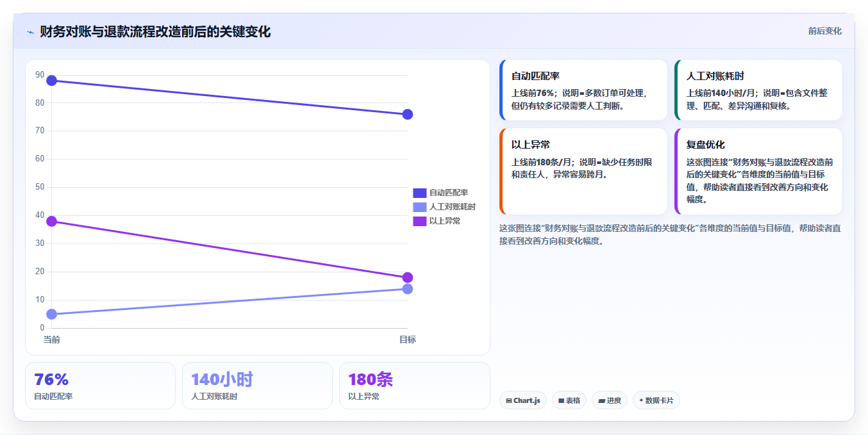Open the 复盘优化 info card heading
Viewport: 868px width, 435px height.
(x=706, y=145)
